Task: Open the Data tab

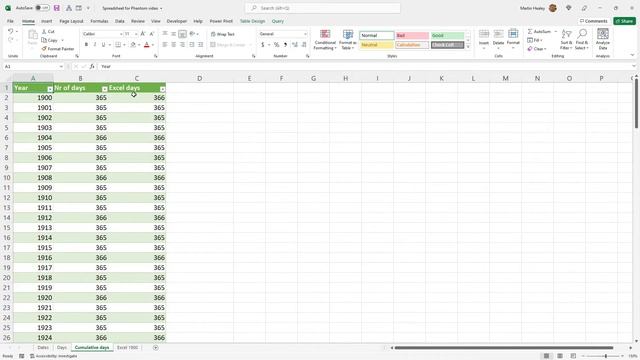Action: [x=120, y=21]
